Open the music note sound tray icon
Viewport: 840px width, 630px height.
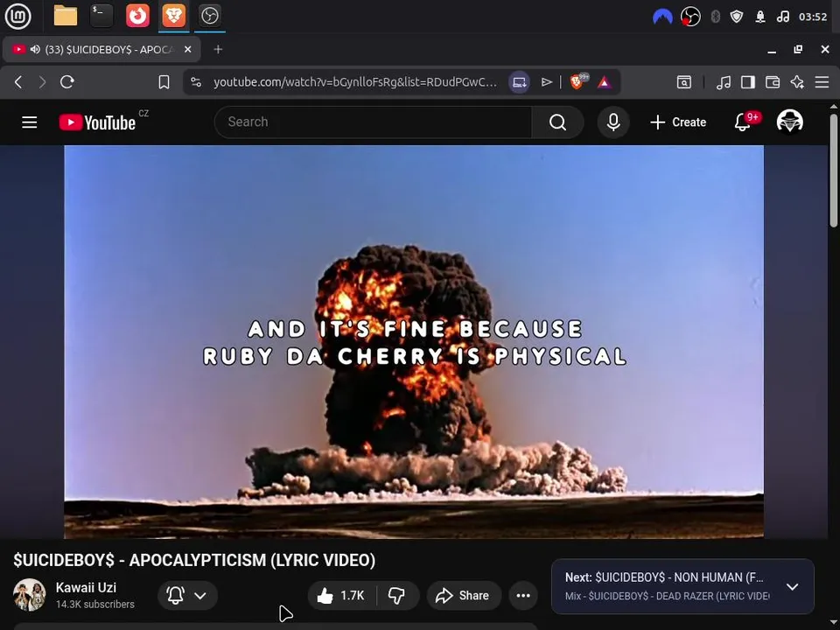click(782, 17)
